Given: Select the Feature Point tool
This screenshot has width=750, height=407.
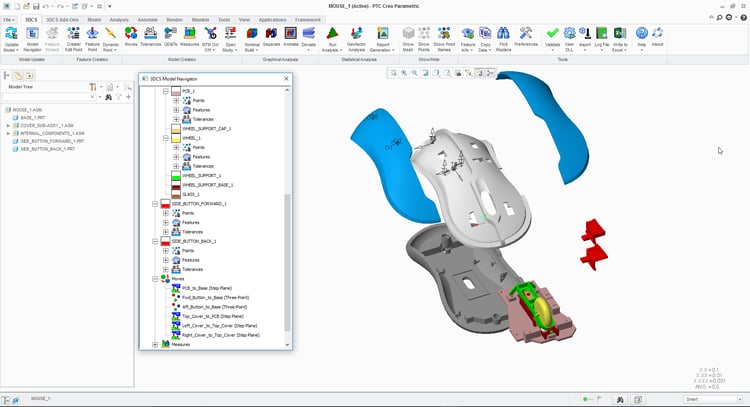Looking at the screenshot, I should [x=92, y=39].
